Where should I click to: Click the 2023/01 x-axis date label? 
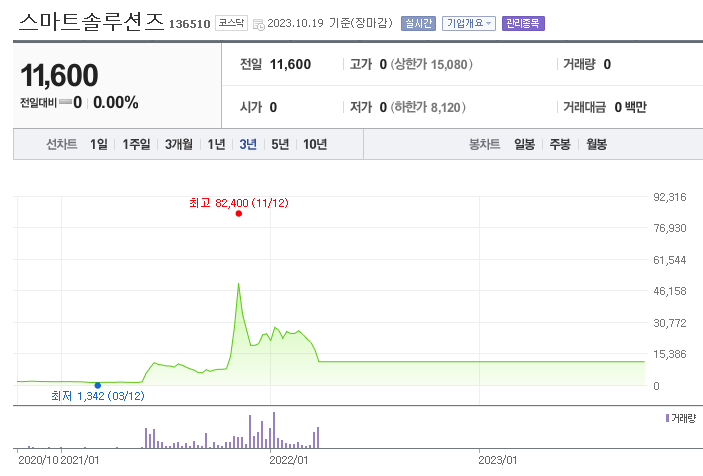point(498,460)
